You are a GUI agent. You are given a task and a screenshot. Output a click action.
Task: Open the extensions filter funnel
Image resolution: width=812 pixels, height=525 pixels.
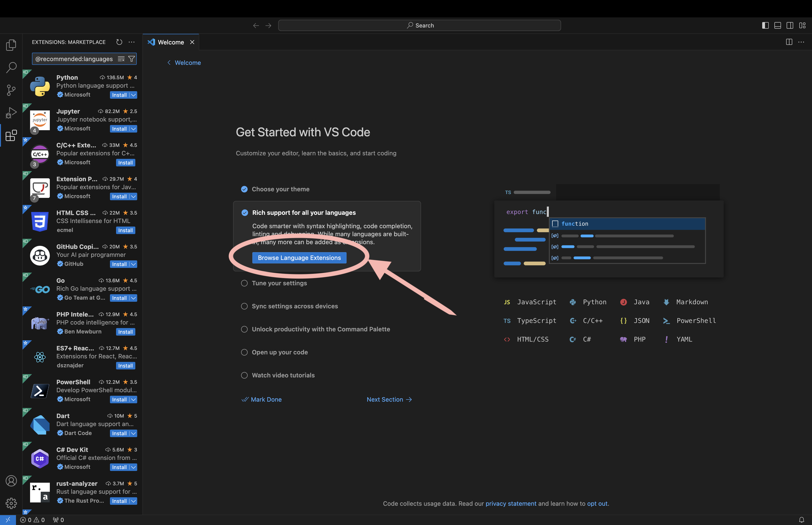(131, 59)
